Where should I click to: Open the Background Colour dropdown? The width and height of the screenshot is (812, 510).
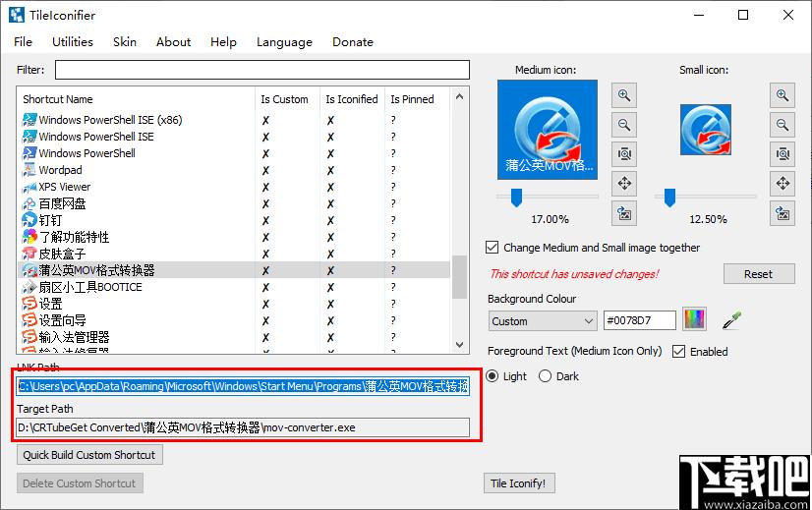[x=543, y=321]
